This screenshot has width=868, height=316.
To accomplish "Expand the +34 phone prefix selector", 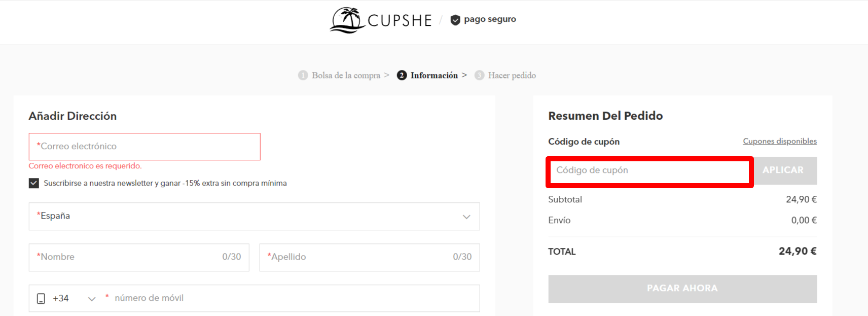I will 92,299.
